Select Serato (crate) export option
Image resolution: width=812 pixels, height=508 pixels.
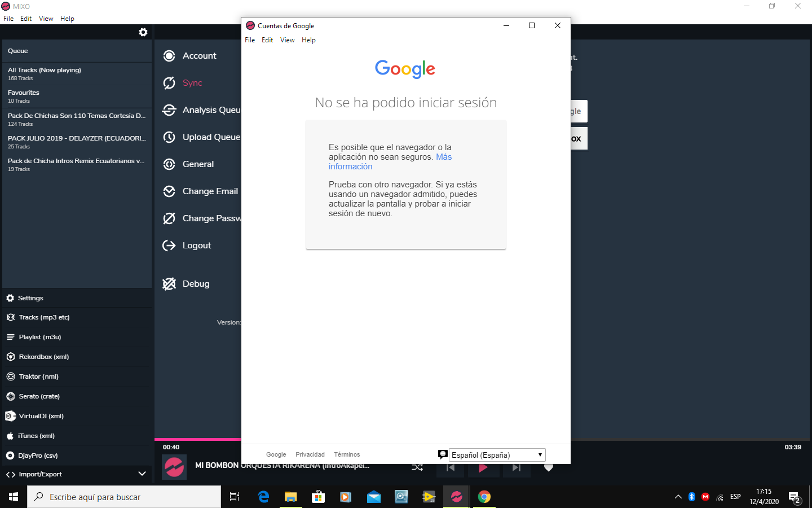(39, 396)
